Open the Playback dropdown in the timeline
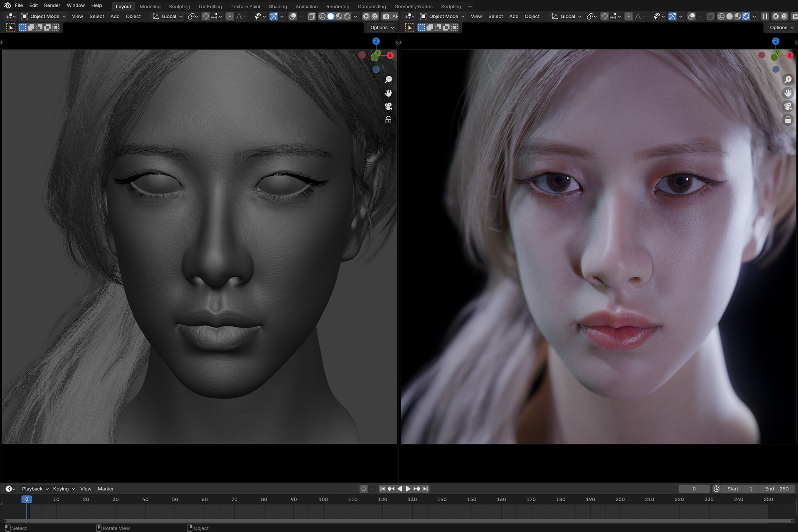The width and height of the screenshot is (798, 532). point(33,489)
